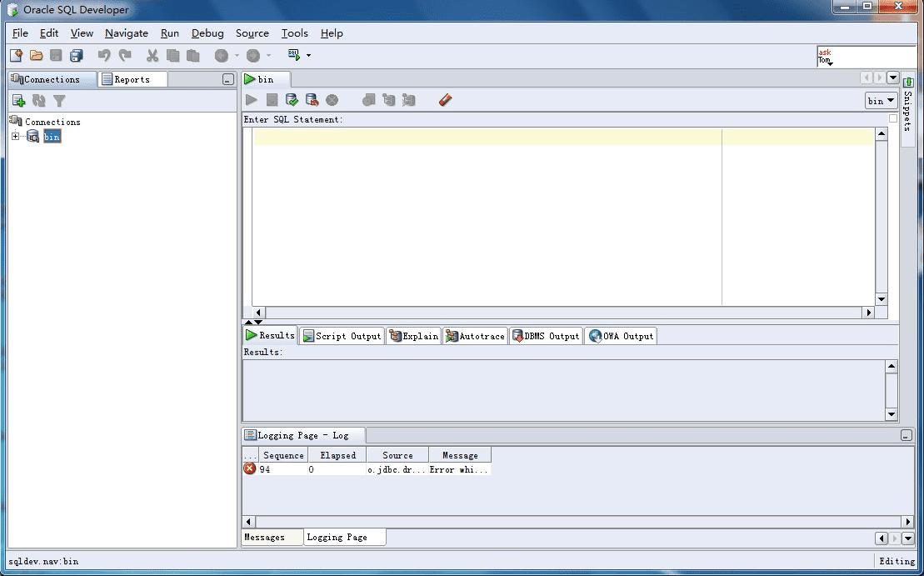Open the Debug menu

tap(207, 33)
